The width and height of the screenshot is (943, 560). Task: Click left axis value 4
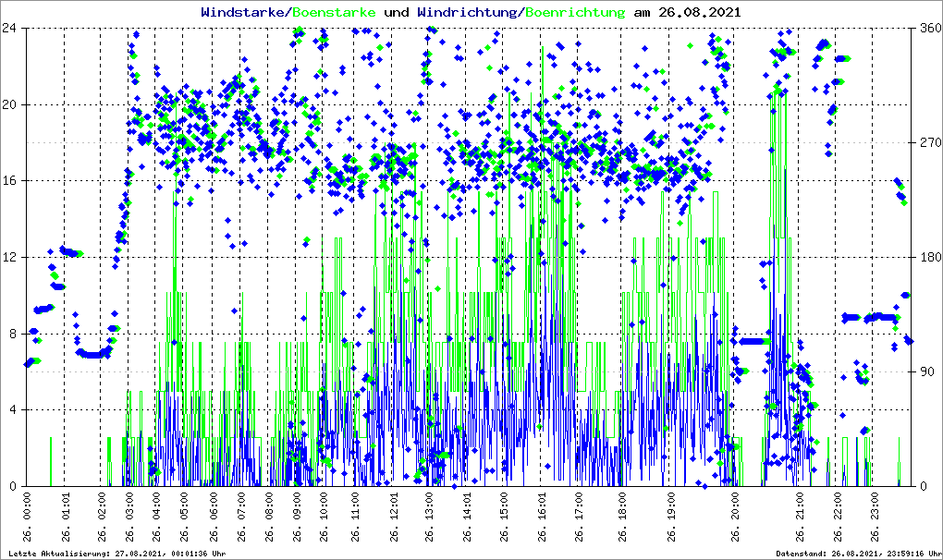pos(13,409)
